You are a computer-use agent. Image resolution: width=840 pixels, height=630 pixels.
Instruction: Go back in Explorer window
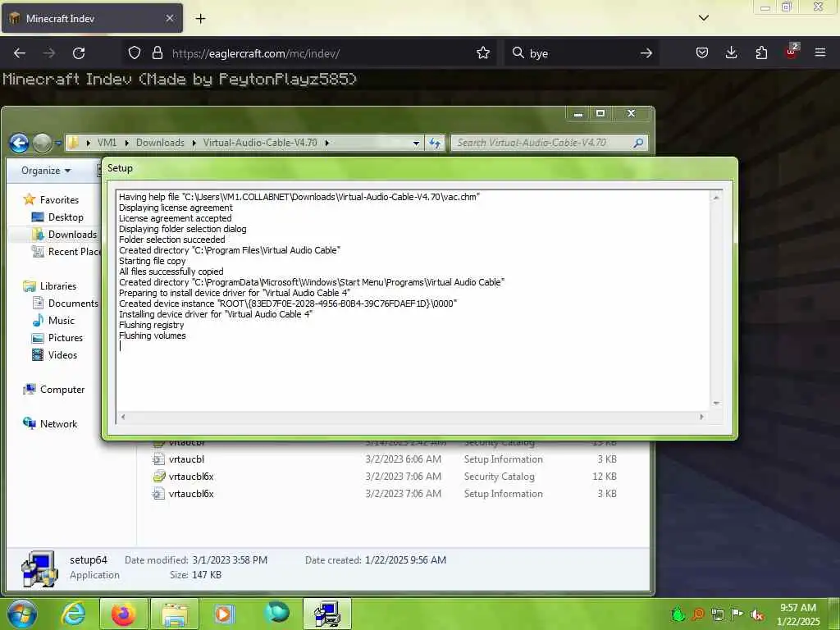(20, 143)
